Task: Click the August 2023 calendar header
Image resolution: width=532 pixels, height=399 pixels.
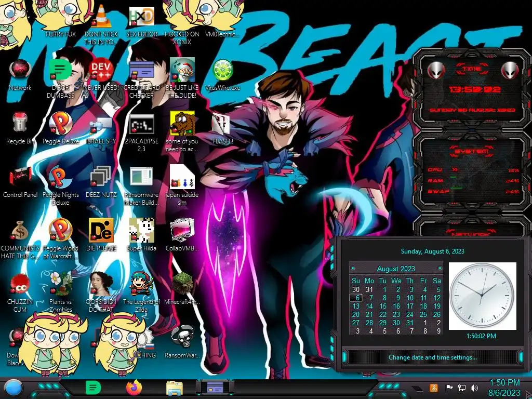Action: tap(396, 269)
